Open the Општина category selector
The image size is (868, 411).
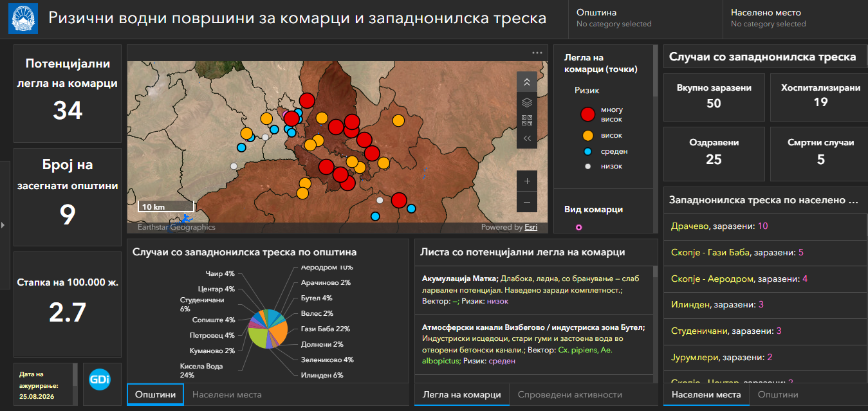(639, 18)
